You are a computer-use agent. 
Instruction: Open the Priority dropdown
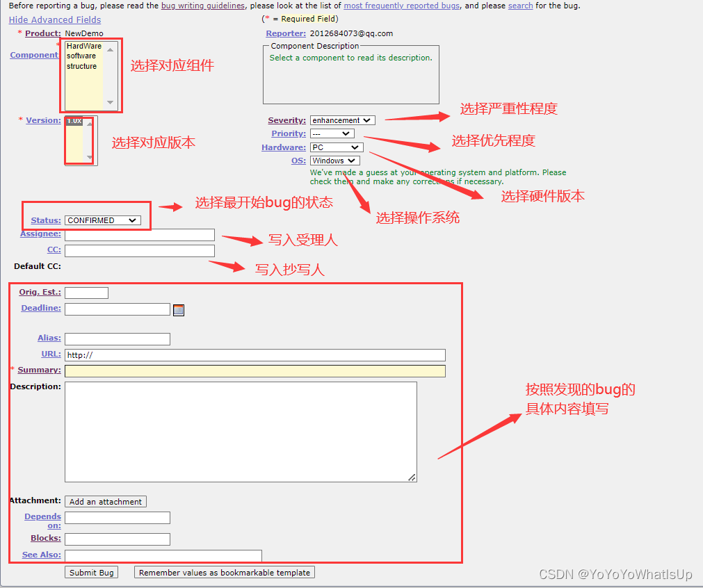click(332, 133)
